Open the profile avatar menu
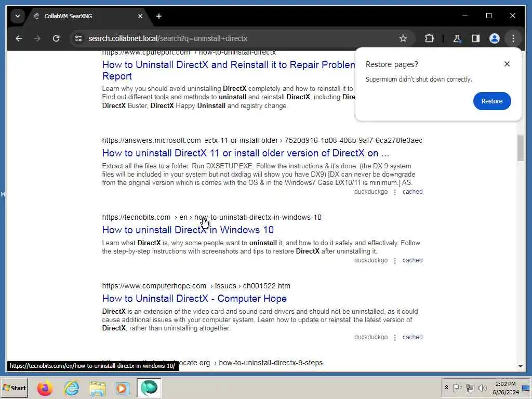The height and width of the screenshot is (399, 532). click(x=495, y=38)
